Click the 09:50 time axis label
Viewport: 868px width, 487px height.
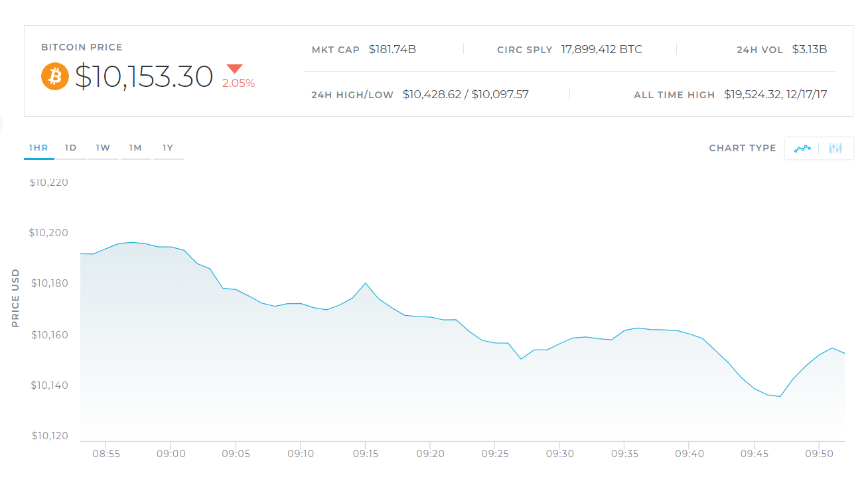819,454
